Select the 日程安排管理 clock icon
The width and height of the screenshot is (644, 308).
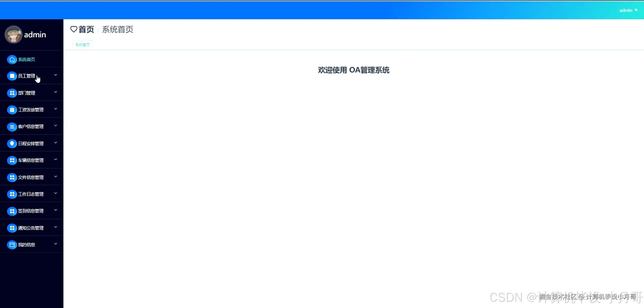[12, 143]
